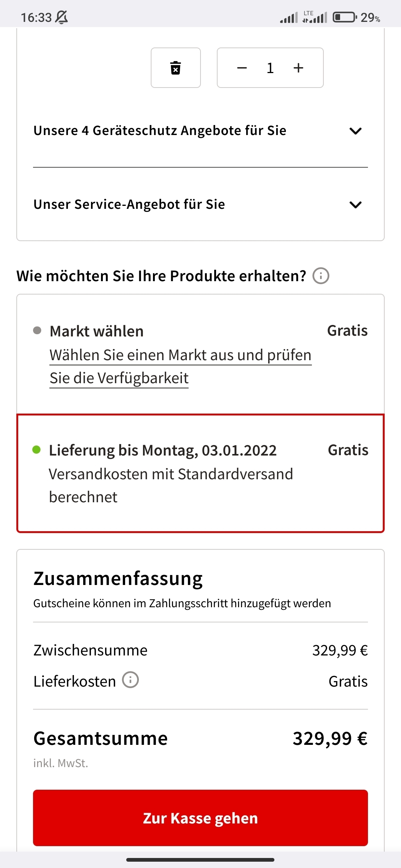Tap Zur Kasse gehen button
This screenshot has height=868, width=401.
click(x=200, y=818)
